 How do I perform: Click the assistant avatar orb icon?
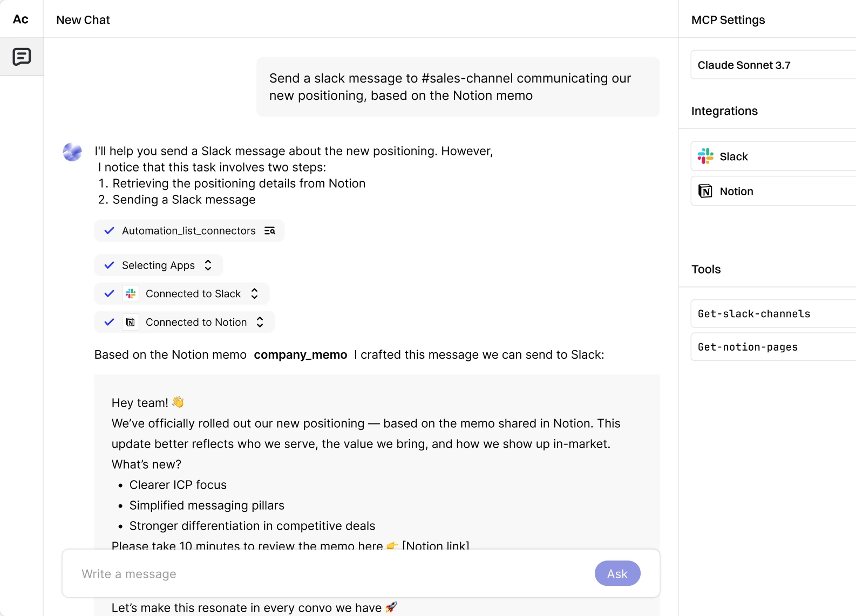[72, 152]
